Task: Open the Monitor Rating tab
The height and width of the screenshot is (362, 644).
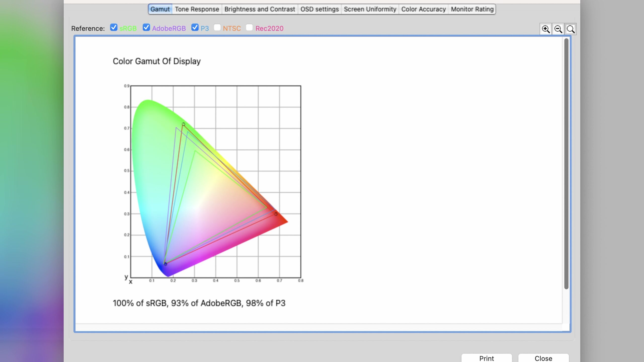Action: [x=472, y=9]
